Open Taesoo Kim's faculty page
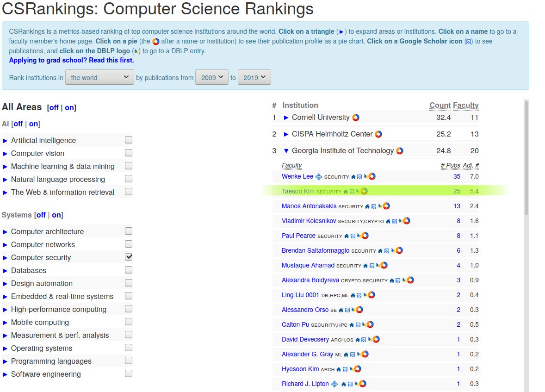The image size is (545, 392). click(298, 191)
